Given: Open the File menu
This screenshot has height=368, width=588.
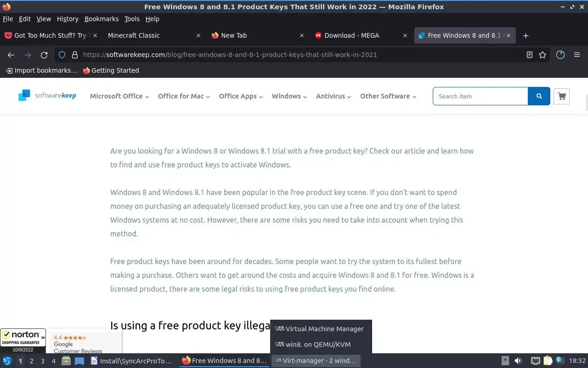Looking at the screenshot, I should coord(8,19).
